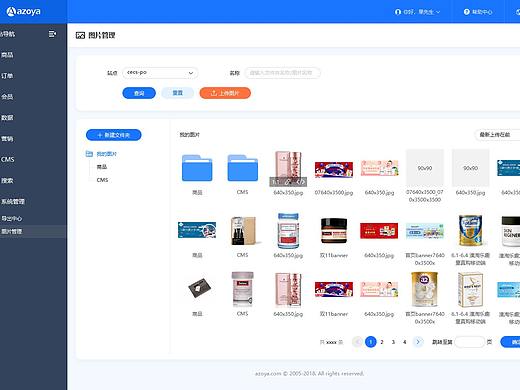Open the 搜索 sidebar menu
Image resolution: width=520 pixels, height=390 pixels.
click(x=7, y=180)
